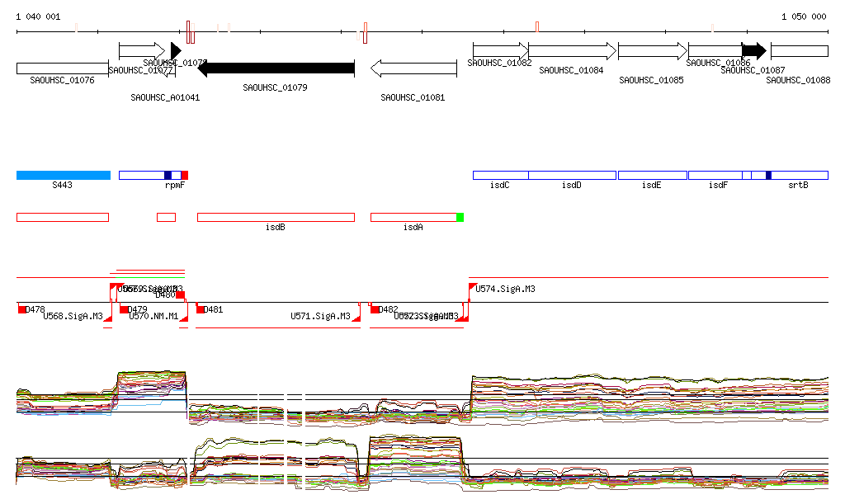Select the SAOUHSC_01076 gene box
This screenshot has width=845, height=504.
63,68
